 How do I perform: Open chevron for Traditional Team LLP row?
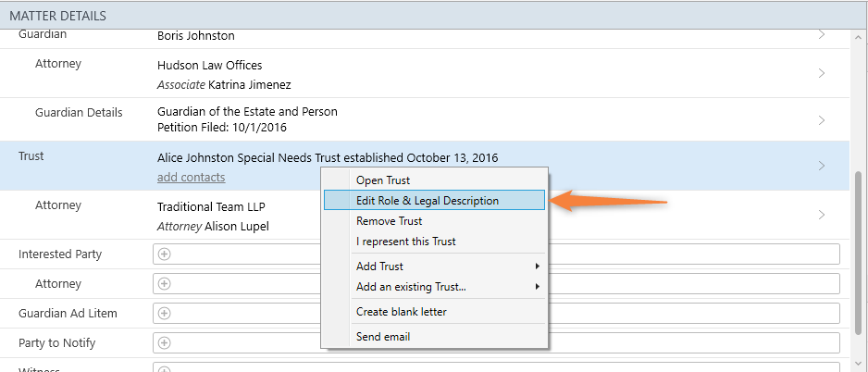click(x=822, y=215)
